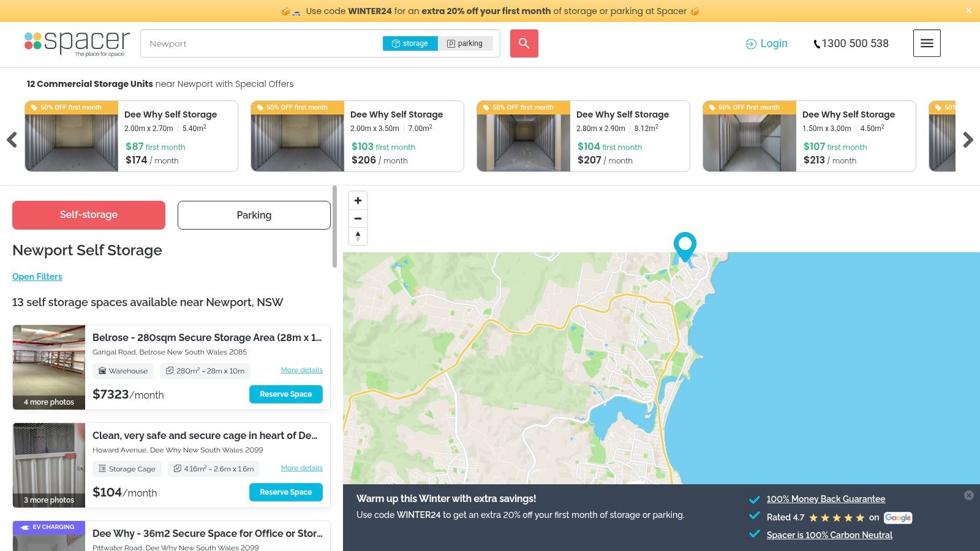This screenshot has height=551, width=980.
Task: Zoom out on the map
Action: (x=358, y=219)
